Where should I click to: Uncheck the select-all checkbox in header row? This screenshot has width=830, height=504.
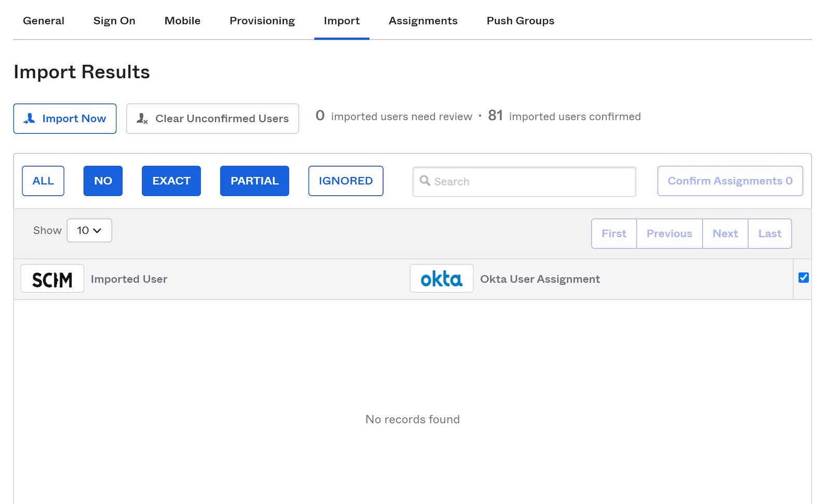click(x=804, y=277)
